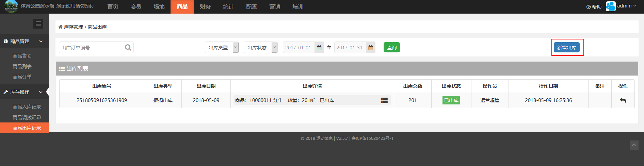
Task: Click the 出库详情 column header
Action: point(312,86)
